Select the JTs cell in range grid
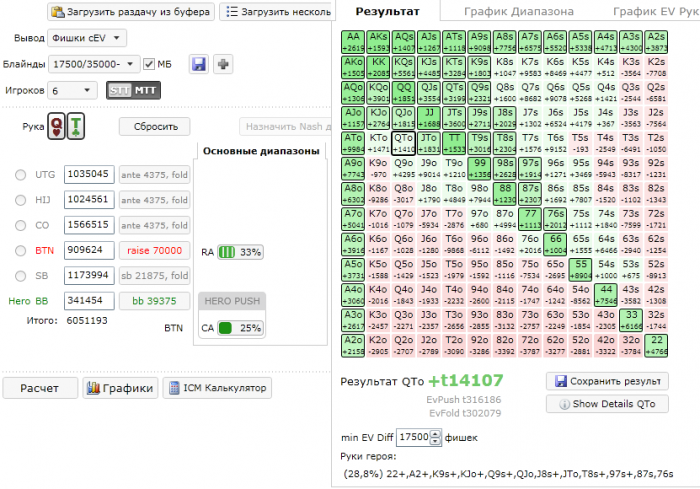This screenshot has height=489, width=700. pos(454,118)
